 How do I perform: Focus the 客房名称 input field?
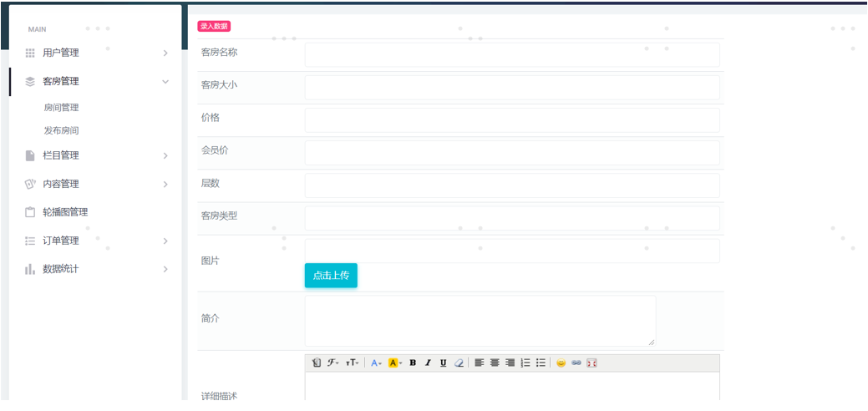(x=512, y=55)
